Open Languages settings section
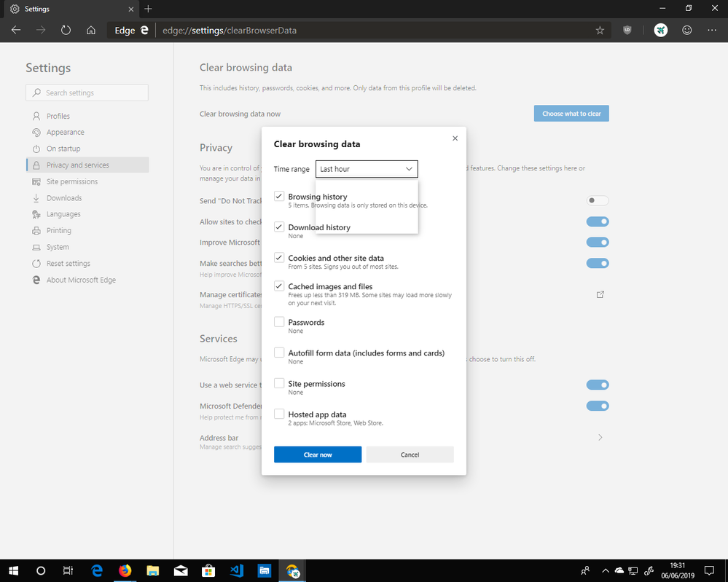The image size is (728, 582). pos(87,214)
